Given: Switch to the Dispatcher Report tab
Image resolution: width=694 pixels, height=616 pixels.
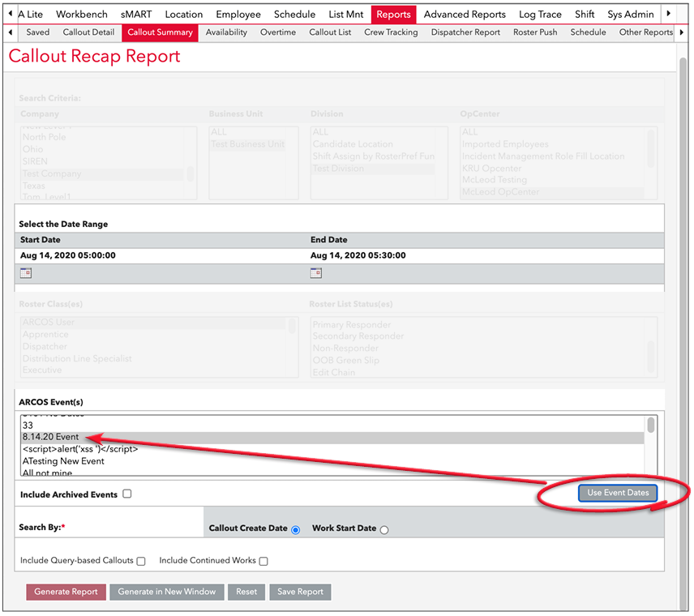Looking at the screenshot, I should [x=465, y=32].
